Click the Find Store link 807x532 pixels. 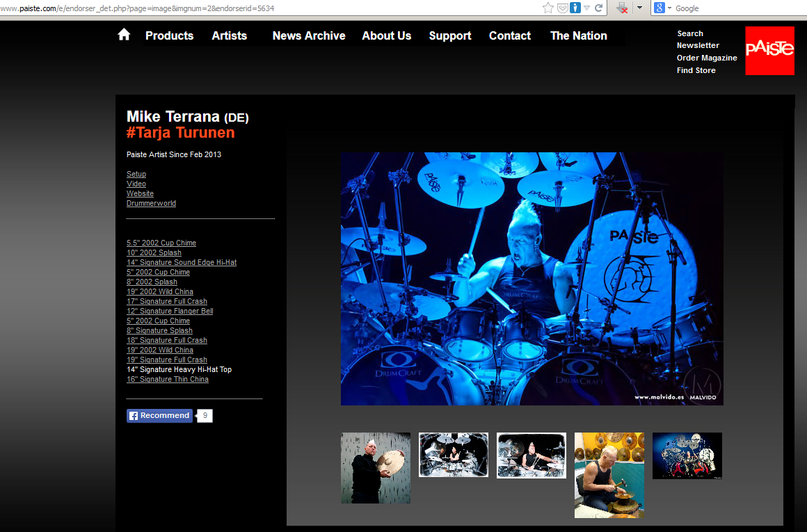[696, 70]
